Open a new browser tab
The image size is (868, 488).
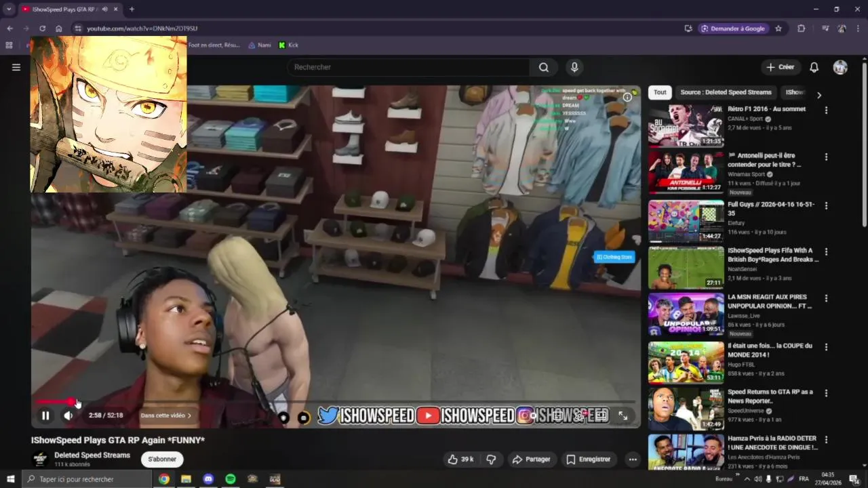pyautogui.click(x=132, y=9)
